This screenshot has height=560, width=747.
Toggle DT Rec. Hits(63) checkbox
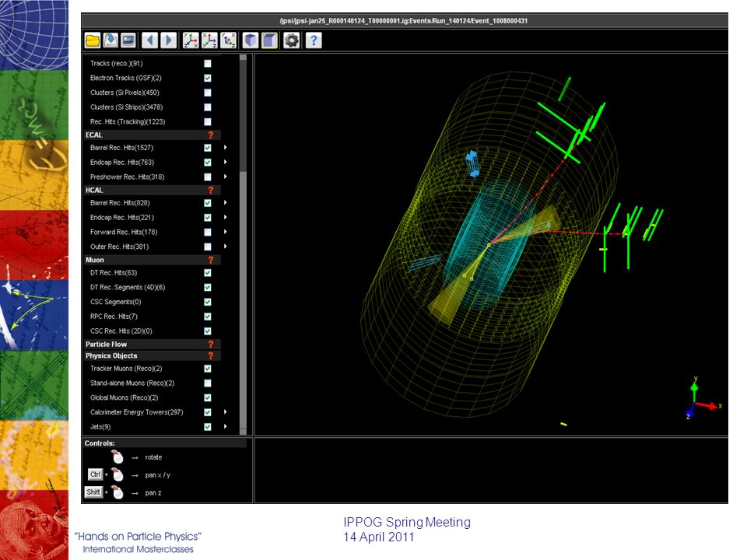tap(208, 273)
